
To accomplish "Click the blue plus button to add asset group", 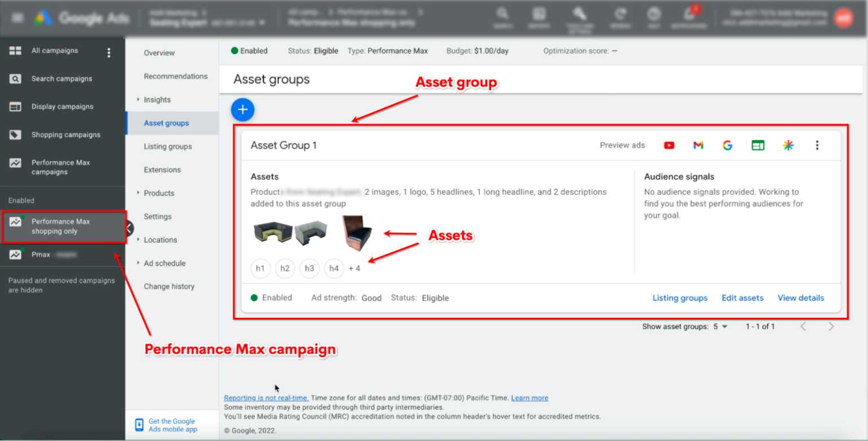I will coord(242,110).
